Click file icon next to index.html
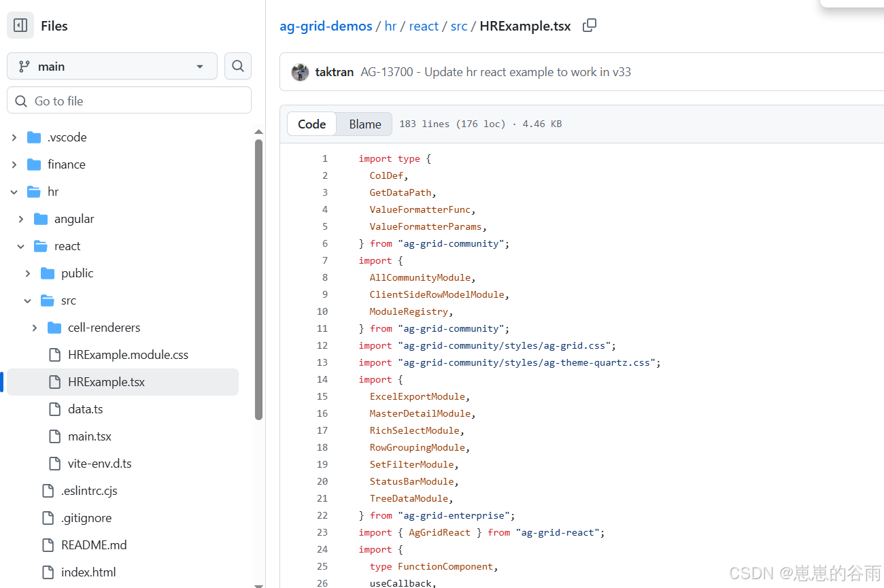The width and height of the screenshot is (884, 588). (x=48, y=572)
